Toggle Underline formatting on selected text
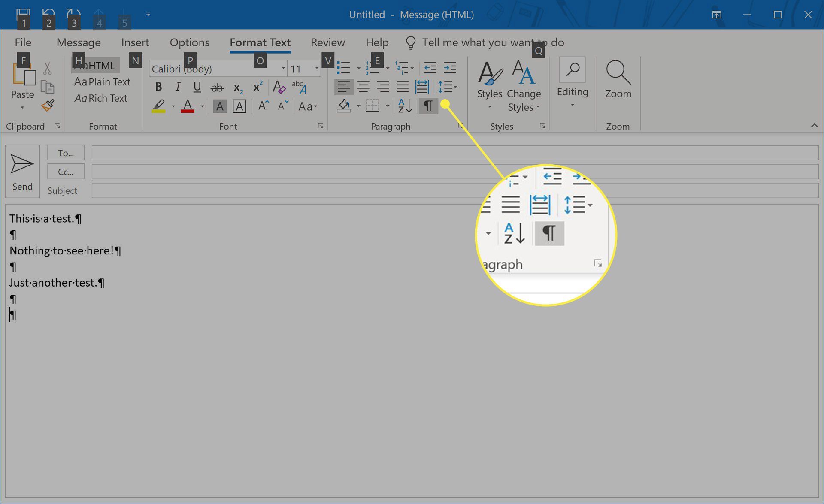 pos(197,87)
